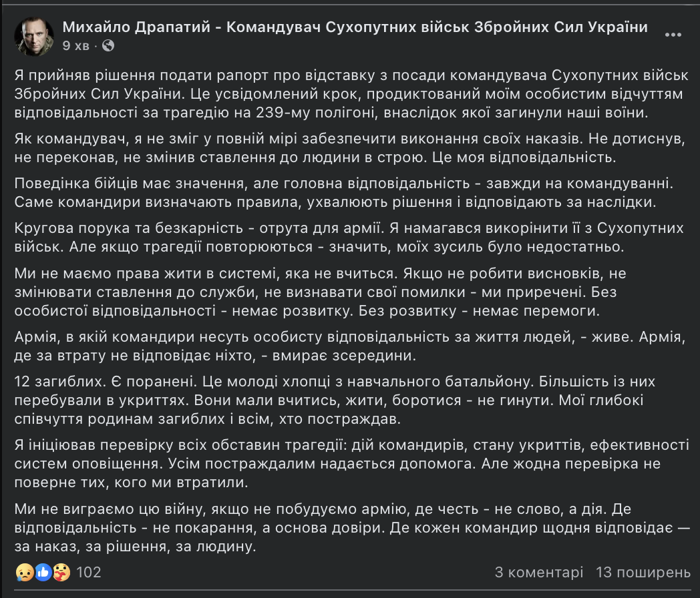
Task: Click the public globe audience icon
Action: tap(108, 45)
